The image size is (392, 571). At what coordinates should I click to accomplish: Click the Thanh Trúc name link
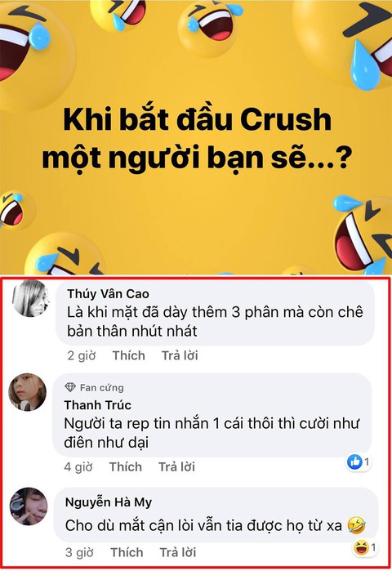coord(97,405)
